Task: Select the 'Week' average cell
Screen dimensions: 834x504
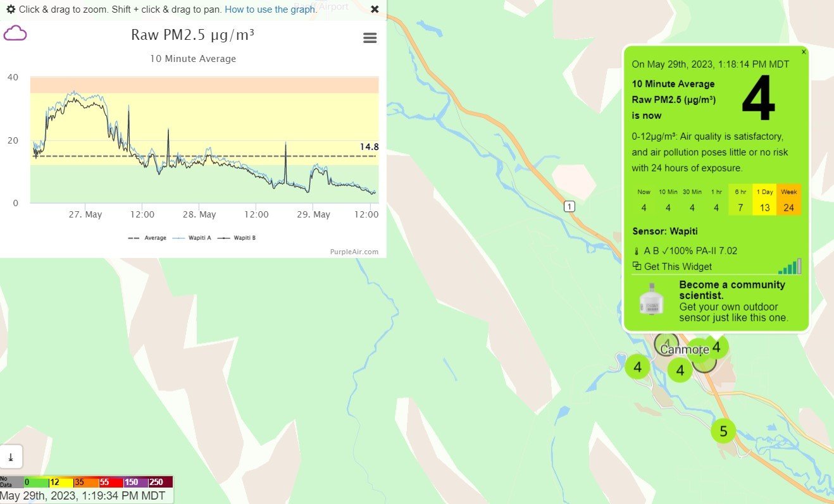Action: point(789,200)
